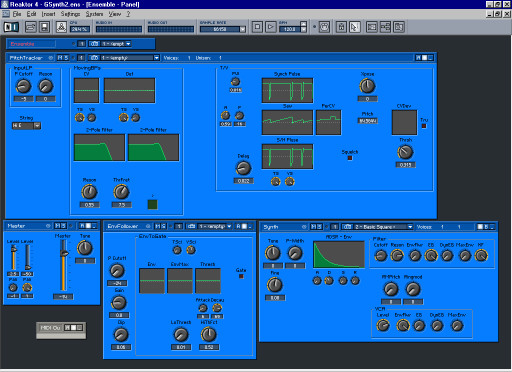
Task: Click the first window-view icon after pointer
Action: coord(372,27)
